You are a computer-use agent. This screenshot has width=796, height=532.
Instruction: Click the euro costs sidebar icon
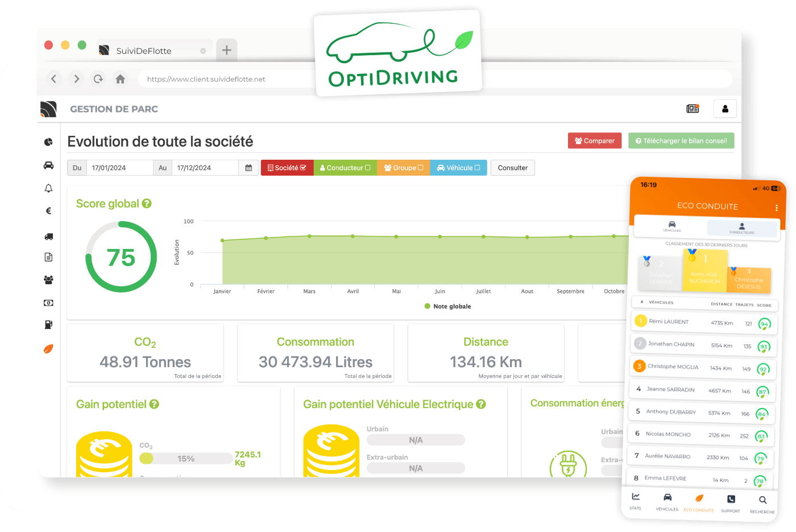[48, 210]
